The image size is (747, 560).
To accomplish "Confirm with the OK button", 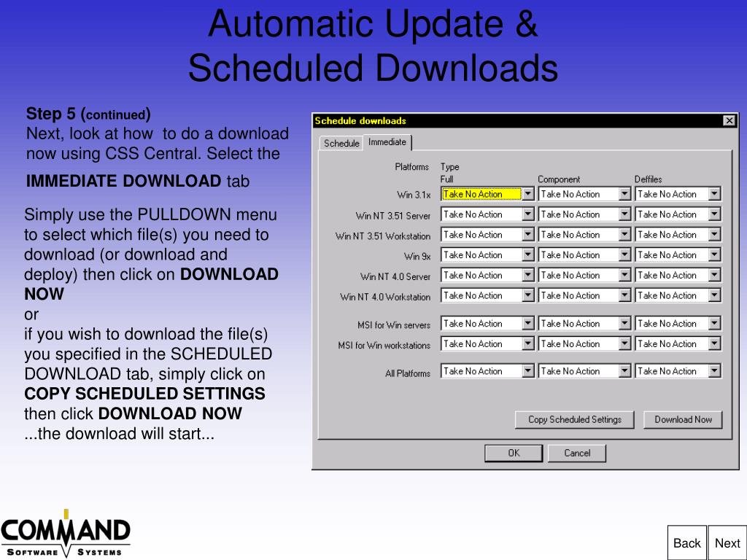I will (514, 454).
